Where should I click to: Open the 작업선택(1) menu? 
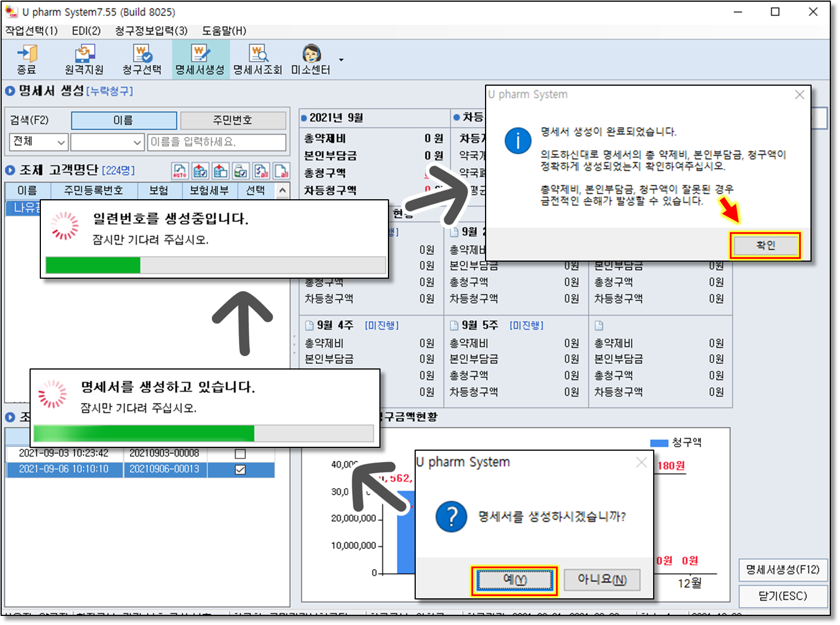32,31
